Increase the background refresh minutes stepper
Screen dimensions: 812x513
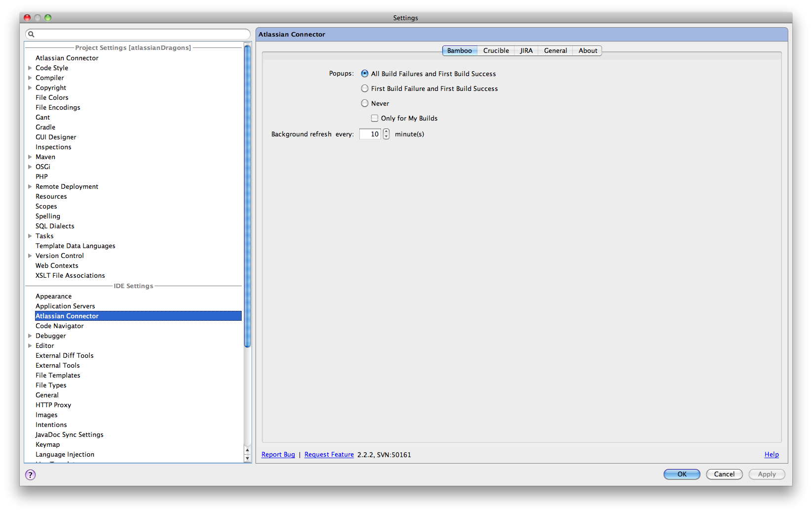pos(386,131)
